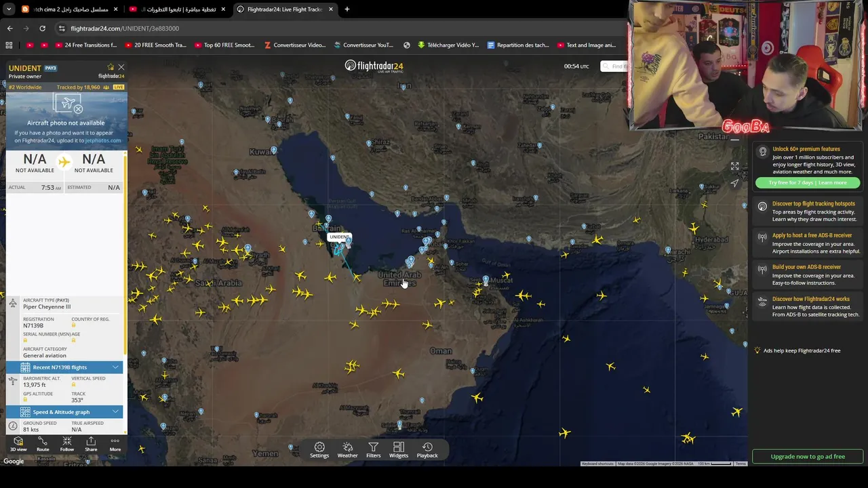Expand Recent N7139B flights section
The width and height of the screenshot is (868, 488).
pos(64,367)
